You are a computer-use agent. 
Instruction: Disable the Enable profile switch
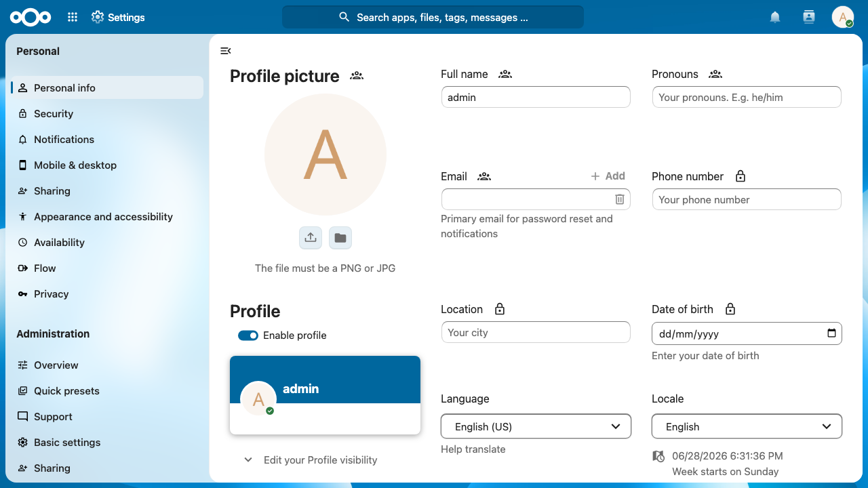248,335
